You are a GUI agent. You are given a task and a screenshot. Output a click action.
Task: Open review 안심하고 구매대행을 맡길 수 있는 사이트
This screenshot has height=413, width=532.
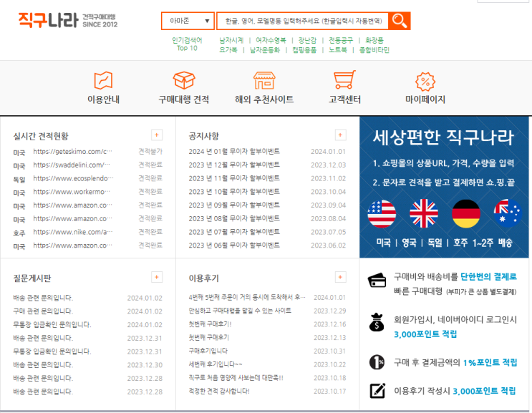point(240,311)
